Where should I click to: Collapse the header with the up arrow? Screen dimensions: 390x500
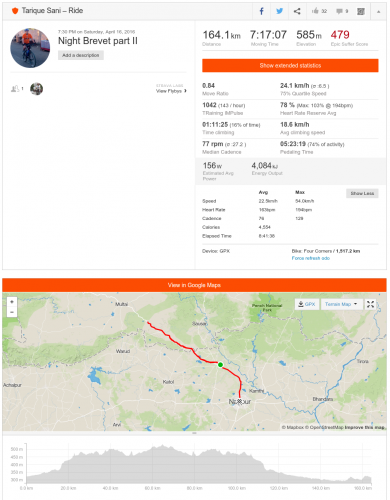point(378,12)
